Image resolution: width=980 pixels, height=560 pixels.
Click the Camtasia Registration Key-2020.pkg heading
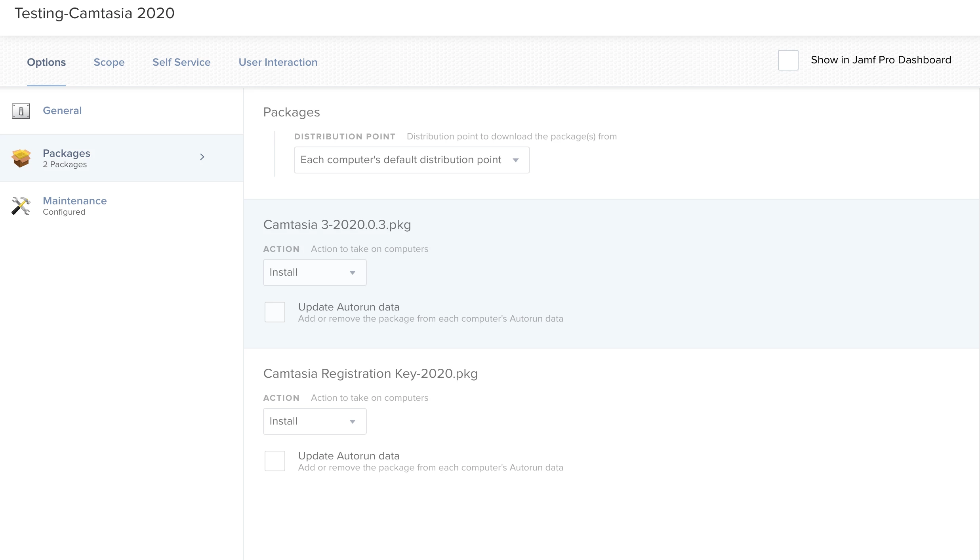(370, 373)
